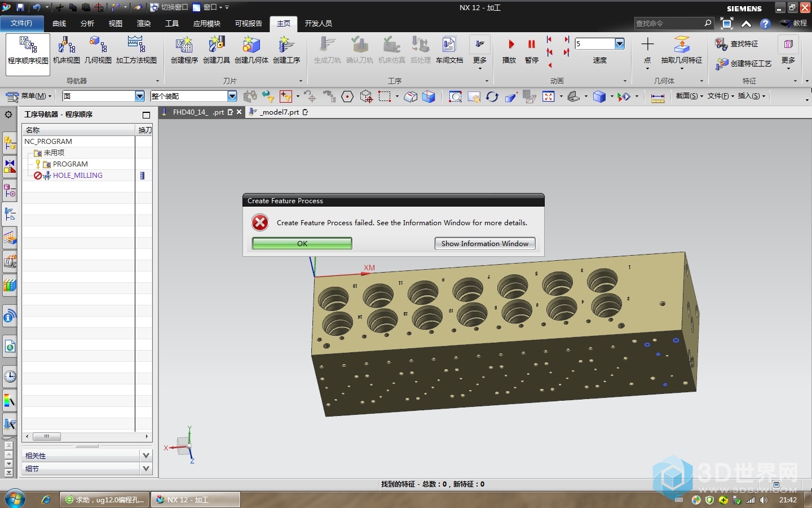Open the 速度 speed dropdown

tap(620, 44)
